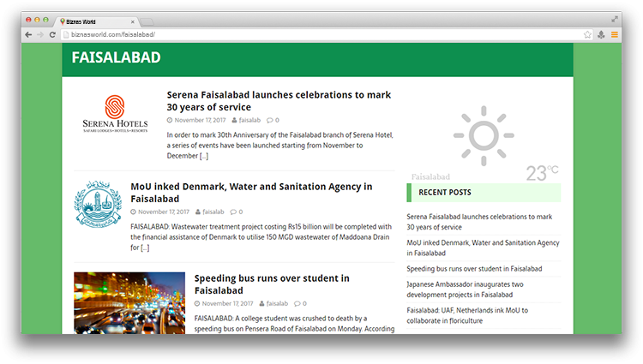
Task: Bookmark page with the star icon
Action: 587,34
